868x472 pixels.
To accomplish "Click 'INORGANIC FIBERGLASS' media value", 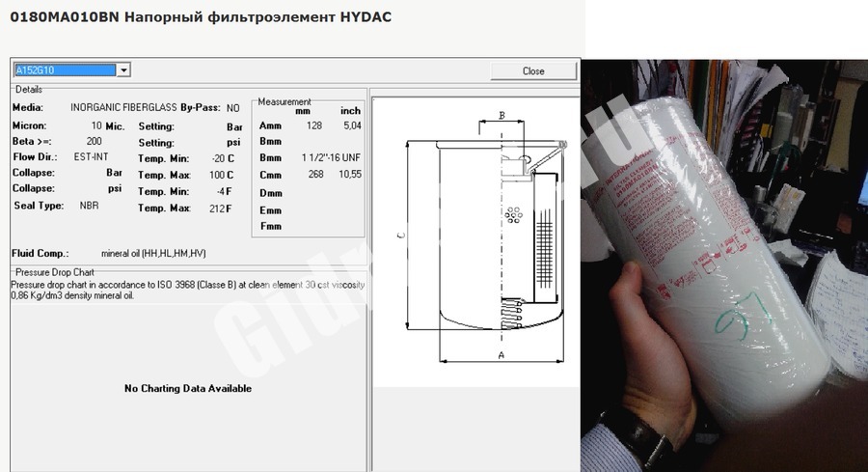I will pyautogui.click(x=123, y=107).
